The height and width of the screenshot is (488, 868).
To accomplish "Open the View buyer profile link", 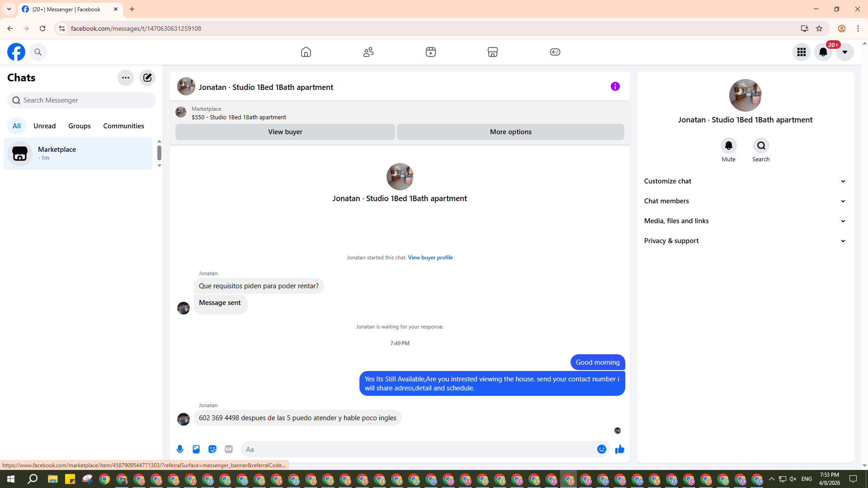I will 430,258.
